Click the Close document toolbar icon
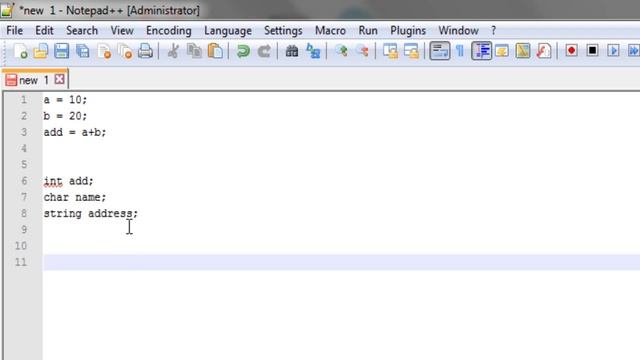 click(x=104, y=51)
